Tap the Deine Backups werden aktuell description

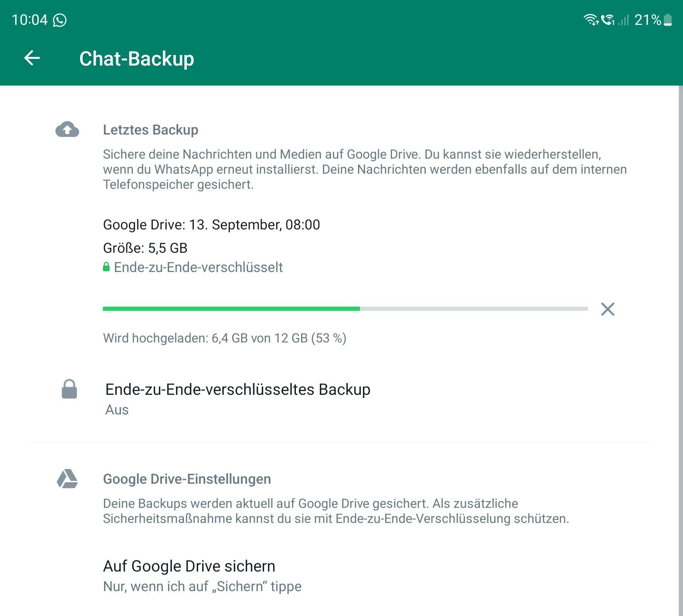click(x=336, y=511)
